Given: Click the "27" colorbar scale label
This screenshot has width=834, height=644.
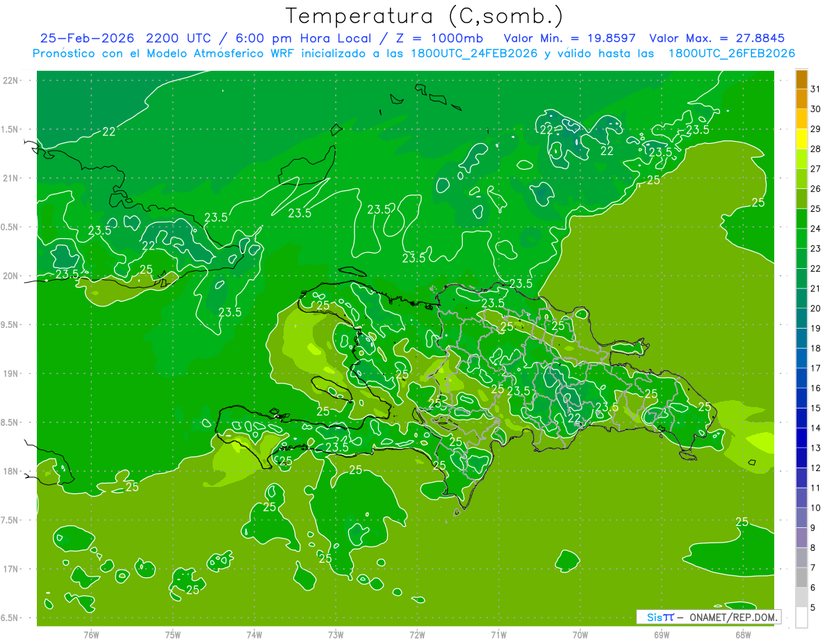Looking at the screenshot, I should [815, 169].
